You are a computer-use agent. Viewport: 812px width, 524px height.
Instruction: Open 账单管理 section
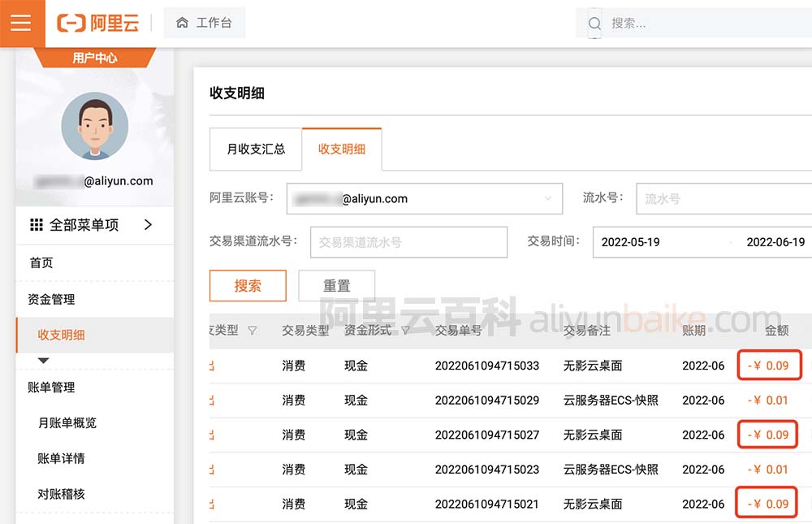tap(51, 388)
